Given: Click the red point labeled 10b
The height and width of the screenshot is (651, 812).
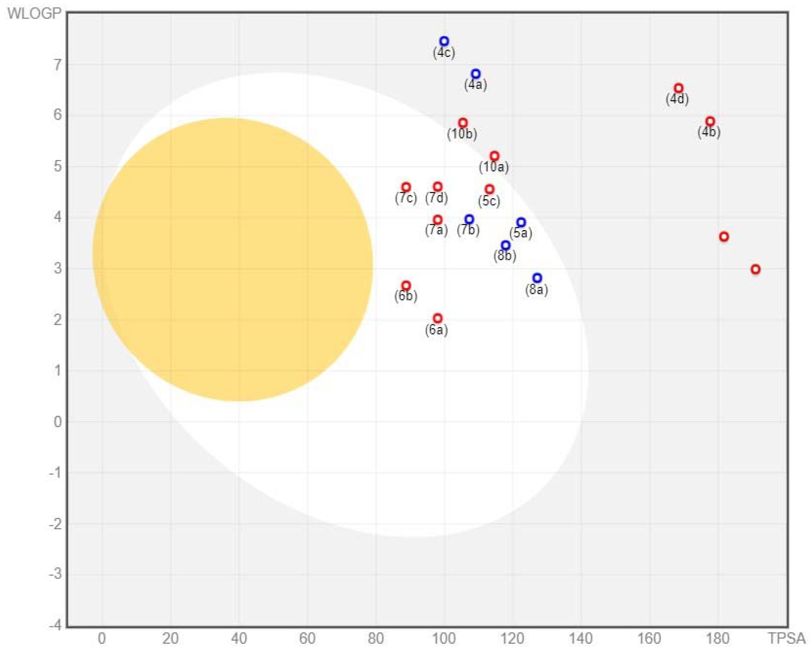Looking at the screenshot, I should click(x=463, y=123).
